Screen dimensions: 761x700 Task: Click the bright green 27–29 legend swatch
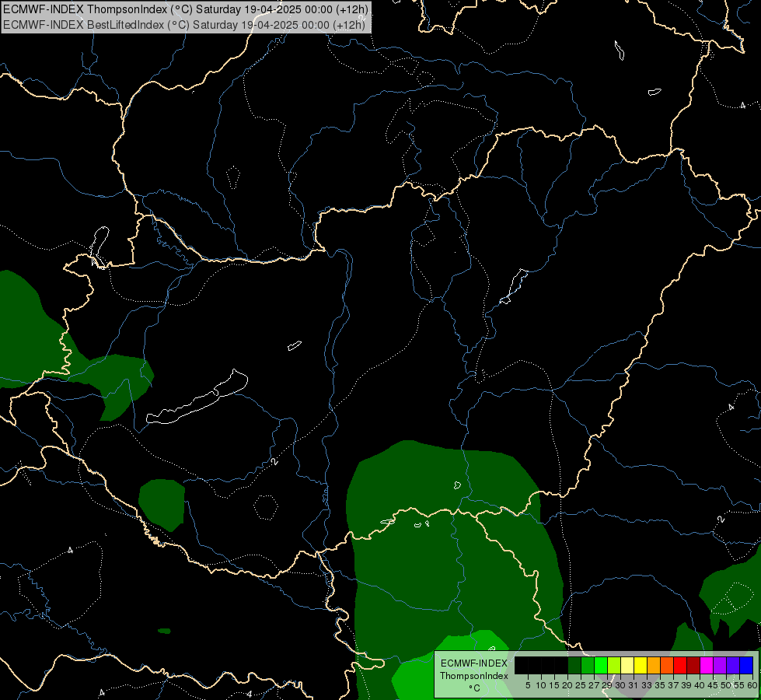pos(601,665)
